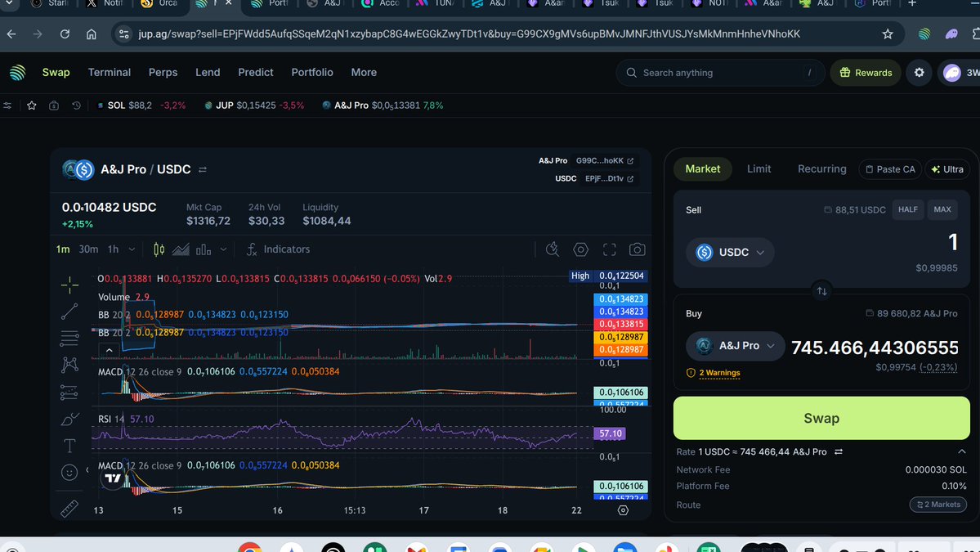Select the 30m timeframe
980x552 pixels.
[x=88, y=249]
